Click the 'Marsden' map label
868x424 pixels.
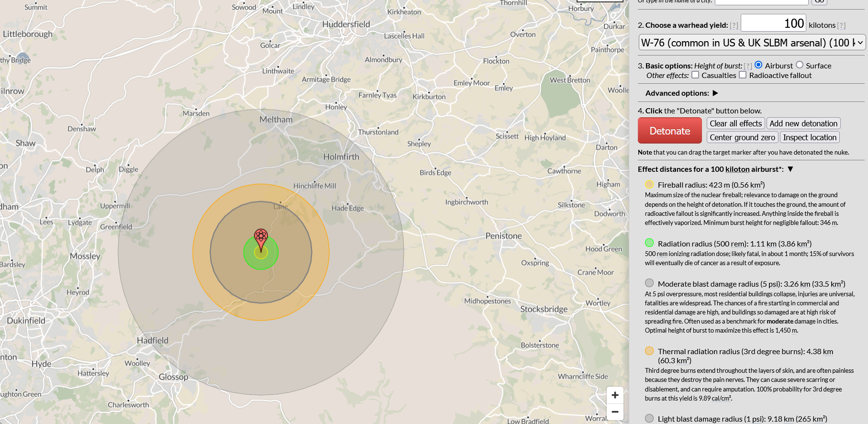(x=196, y=113)
